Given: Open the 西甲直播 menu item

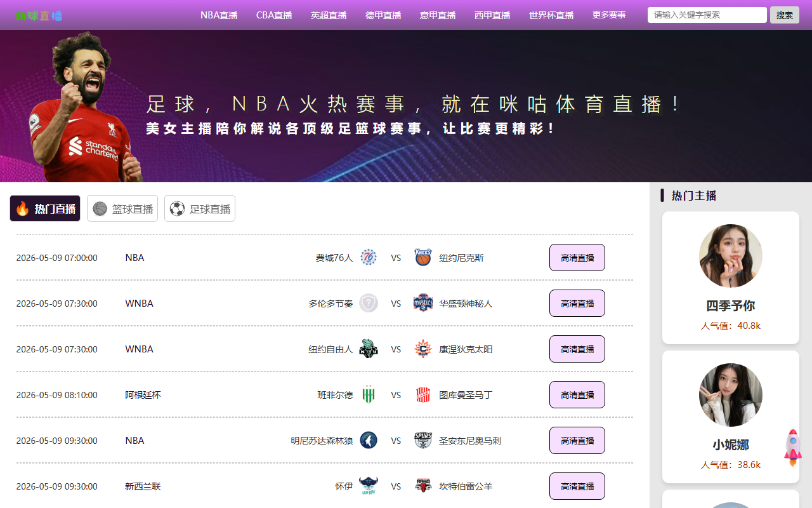Looking at the screenshot, I should 492,15.
